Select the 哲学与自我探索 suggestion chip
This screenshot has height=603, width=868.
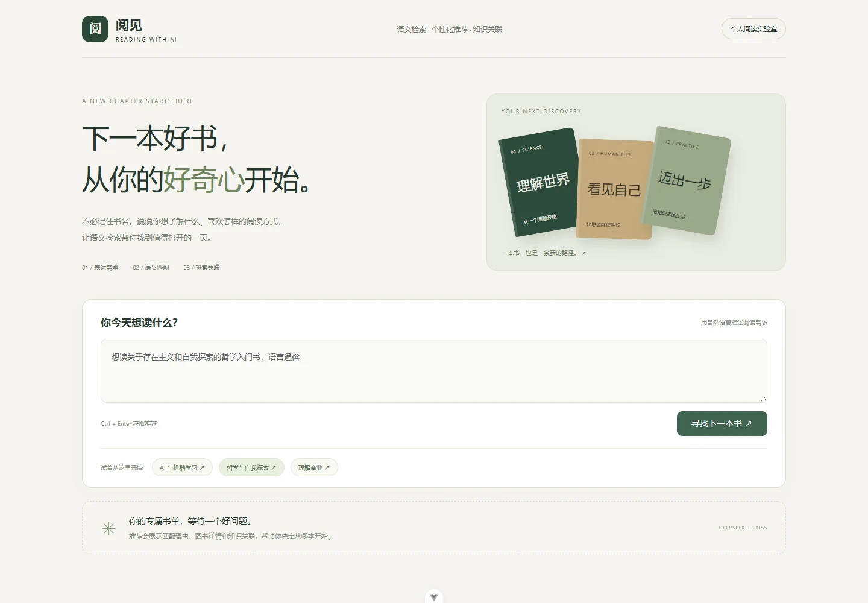tap(251, 467)
